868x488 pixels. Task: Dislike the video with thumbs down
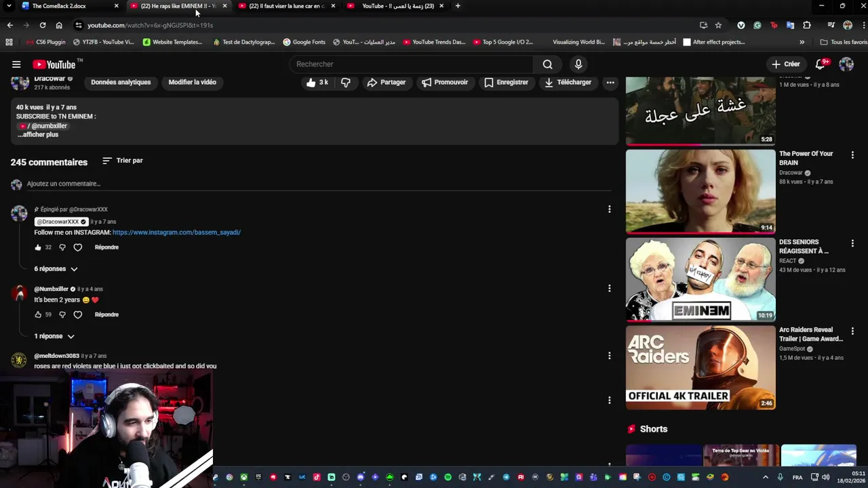tap(346, 83)
